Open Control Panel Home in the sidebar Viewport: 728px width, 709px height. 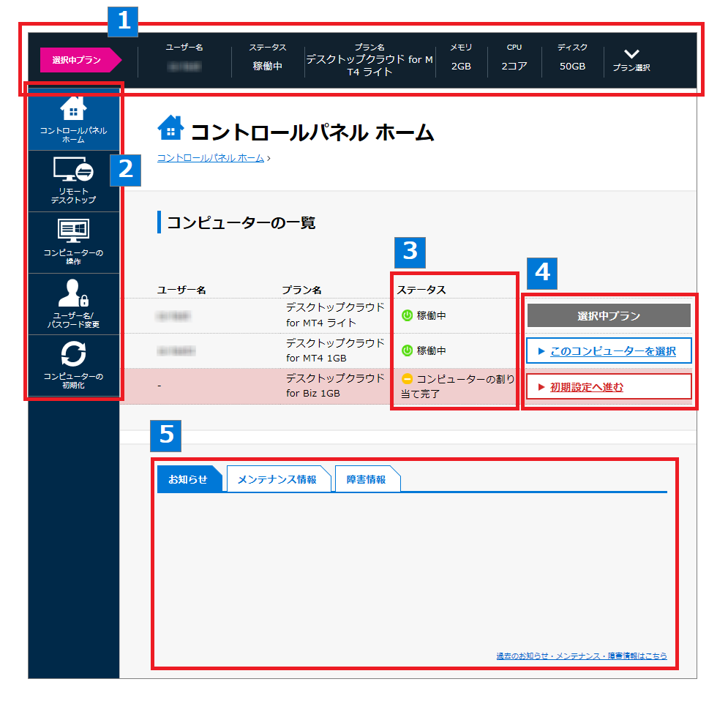pyautogui.click(x=73, y=119)
